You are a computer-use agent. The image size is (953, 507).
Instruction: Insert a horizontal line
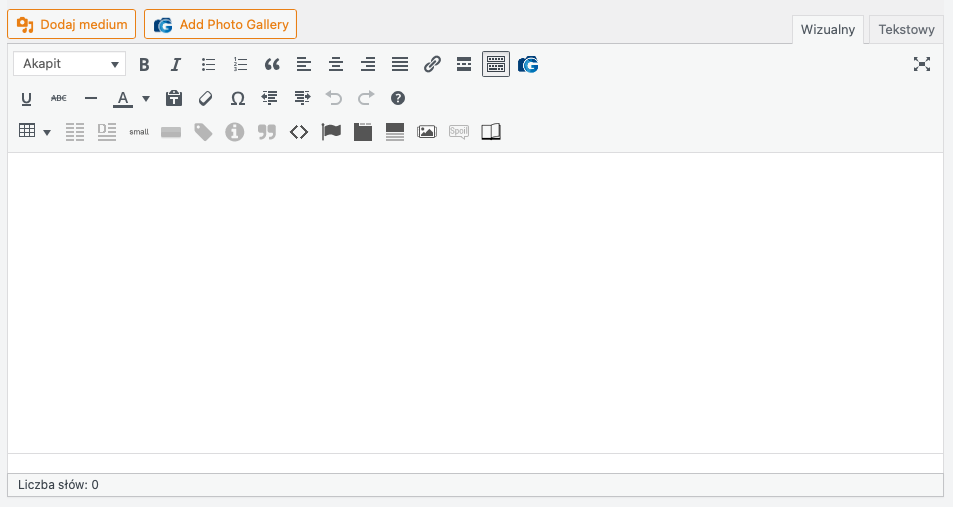[x=91, y=98]
